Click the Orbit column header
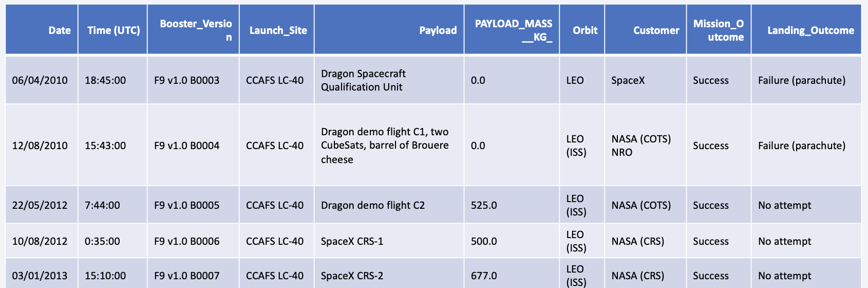 click(585, 30)
